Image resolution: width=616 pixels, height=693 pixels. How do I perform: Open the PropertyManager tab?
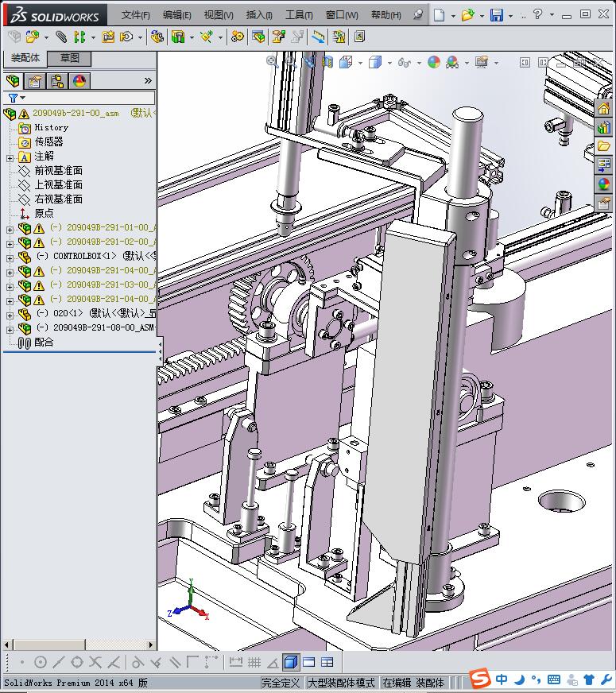point(34,81)
